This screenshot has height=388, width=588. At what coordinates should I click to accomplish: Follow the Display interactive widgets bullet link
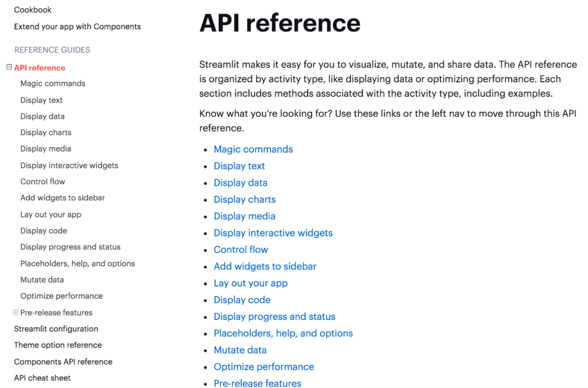[x=273, y=233]
